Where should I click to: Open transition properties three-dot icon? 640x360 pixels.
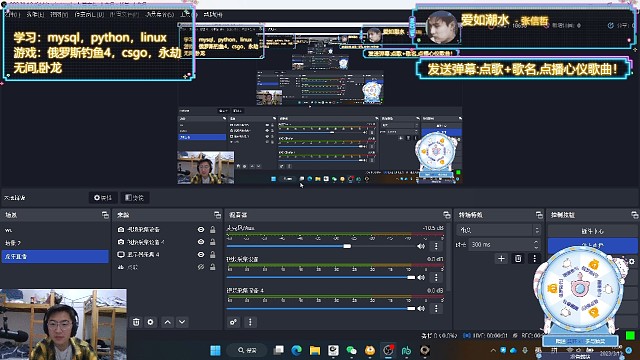pyautogui.click(x=534, y=259)
